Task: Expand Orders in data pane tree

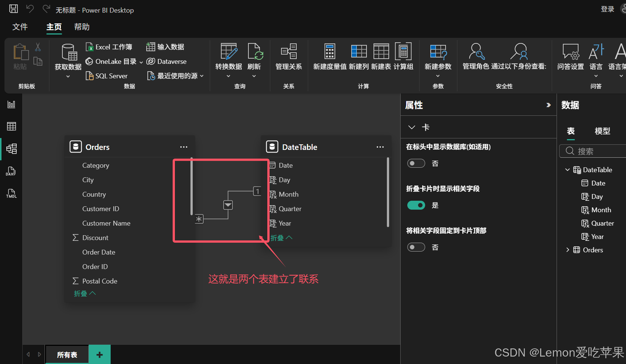Action: click(567, 250)
